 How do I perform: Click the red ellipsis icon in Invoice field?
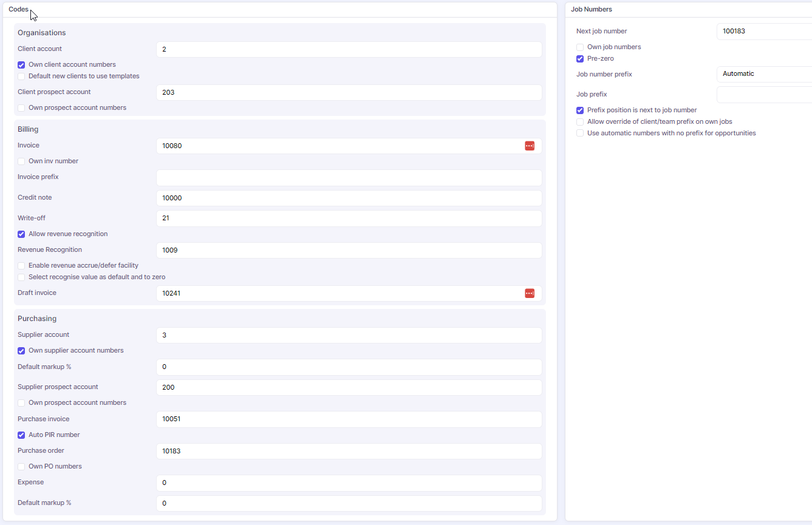click(530, 146)
